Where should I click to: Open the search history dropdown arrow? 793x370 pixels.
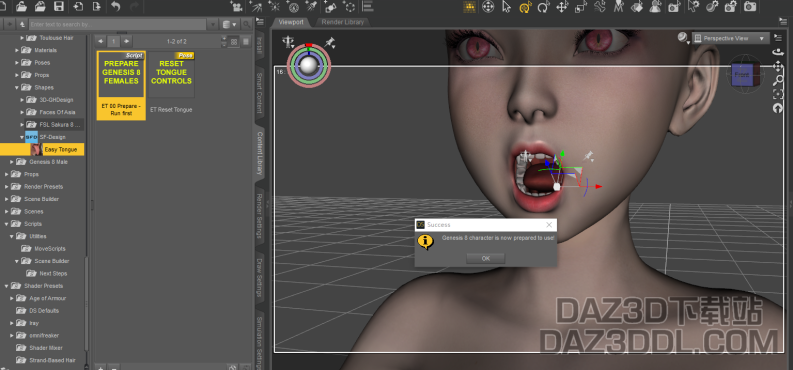(213, 24)
